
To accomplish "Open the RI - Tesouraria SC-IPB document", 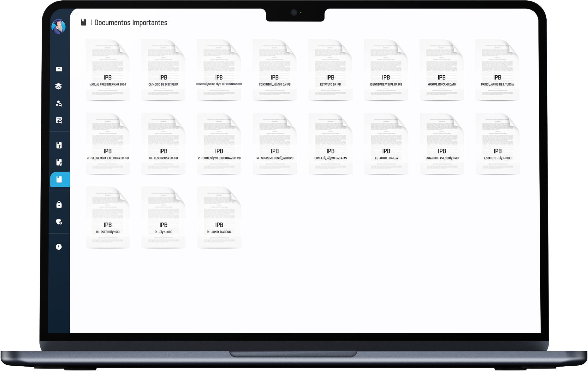I will tap(163, 144).
